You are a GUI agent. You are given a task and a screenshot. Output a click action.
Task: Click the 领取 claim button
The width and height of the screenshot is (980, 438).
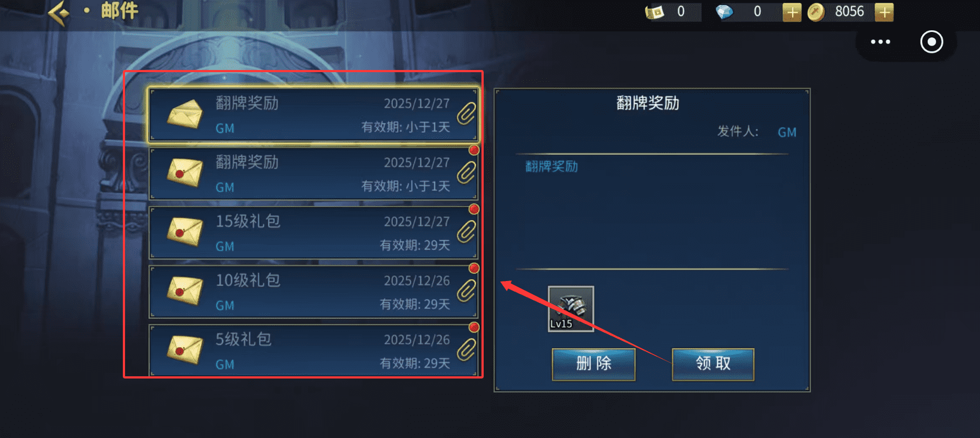coord(713,364)
